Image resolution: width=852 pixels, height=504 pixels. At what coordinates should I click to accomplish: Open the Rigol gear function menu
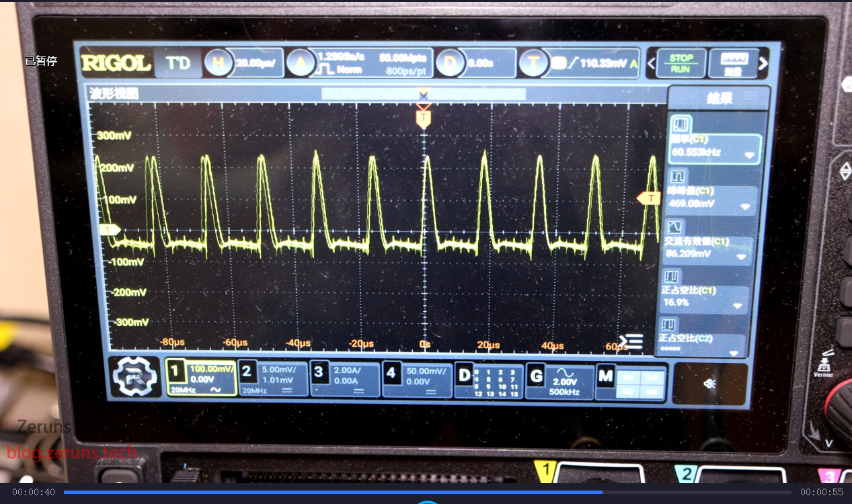click(x=134, y=378)
